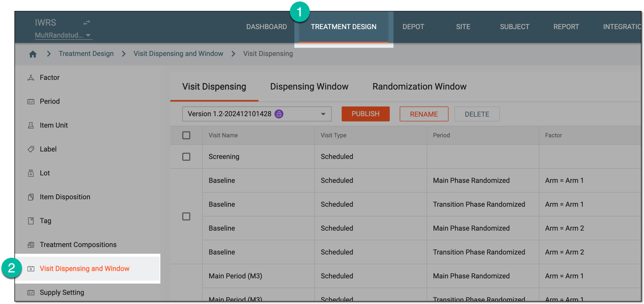Open the SUBJECT menu
644x304 pixels.
[x=514, y=27]
